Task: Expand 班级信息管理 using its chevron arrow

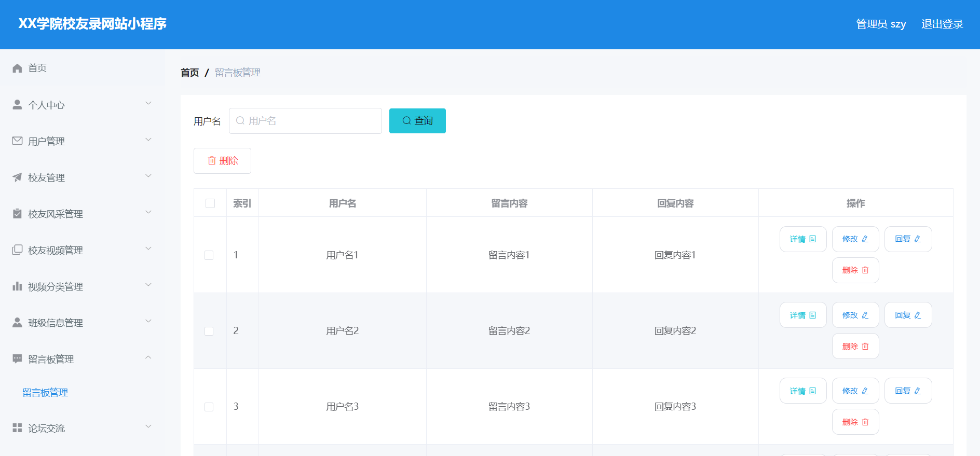Action: (x=148, y=321)
